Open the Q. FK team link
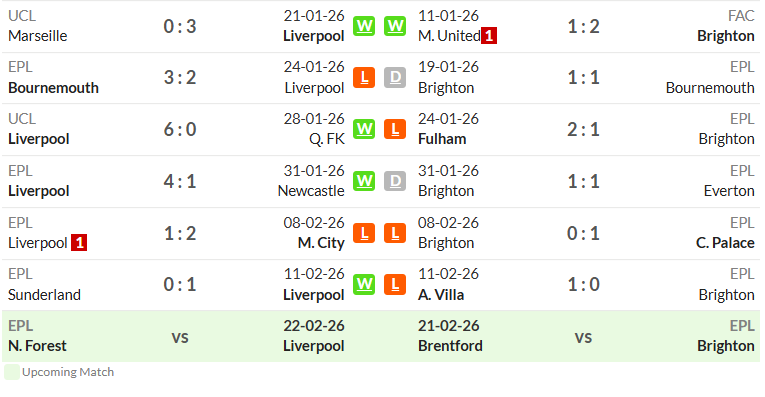Screen dimensions: 765x397 [x=327, y=139]
